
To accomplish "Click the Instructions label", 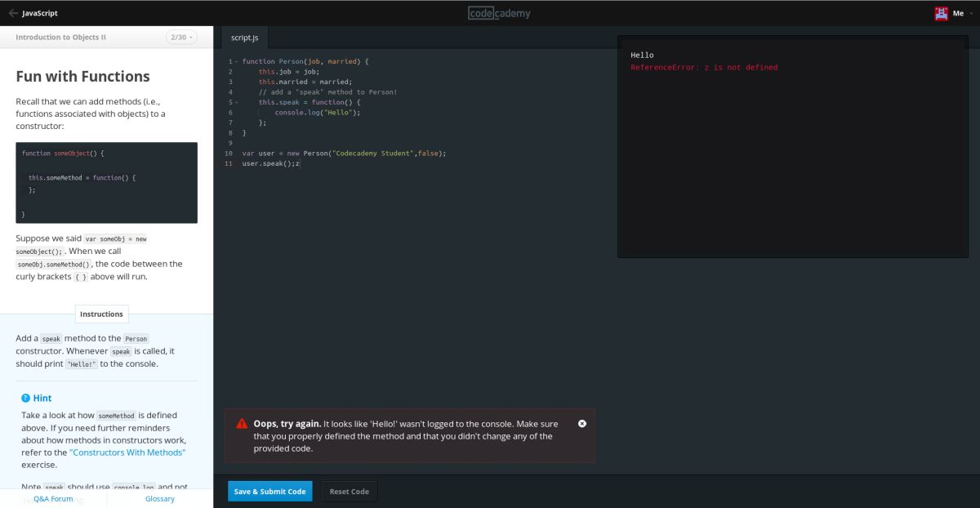I will (101, 314).
